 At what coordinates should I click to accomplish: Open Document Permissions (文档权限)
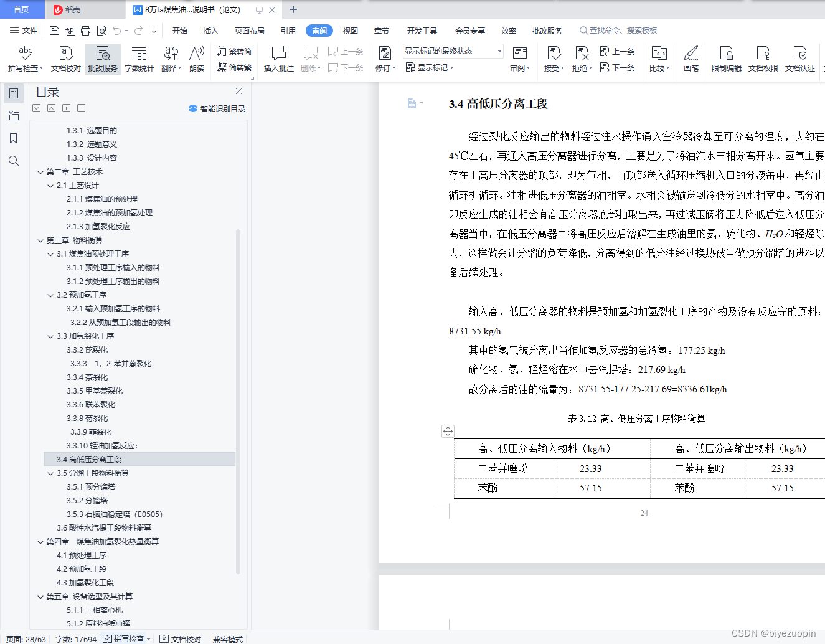[763, 59]
